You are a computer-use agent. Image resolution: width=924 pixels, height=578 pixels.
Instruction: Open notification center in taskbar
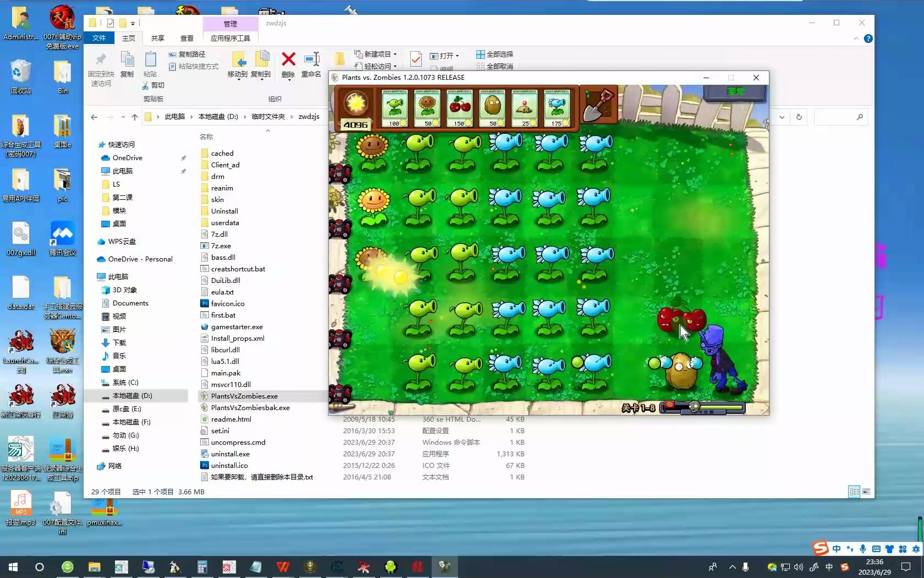point(906,567)
